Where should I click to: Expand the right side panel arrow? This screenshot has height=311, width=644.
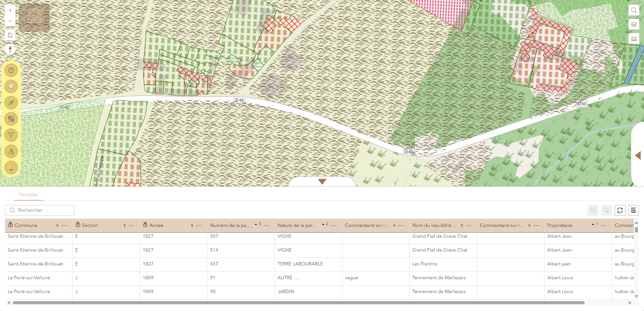[x=638, y=155]
